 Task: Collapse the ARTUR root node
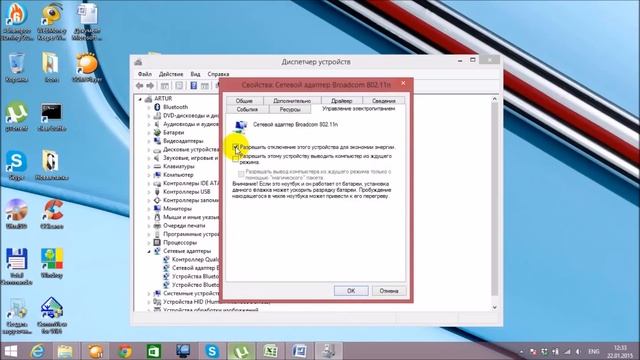click(140, 99)
